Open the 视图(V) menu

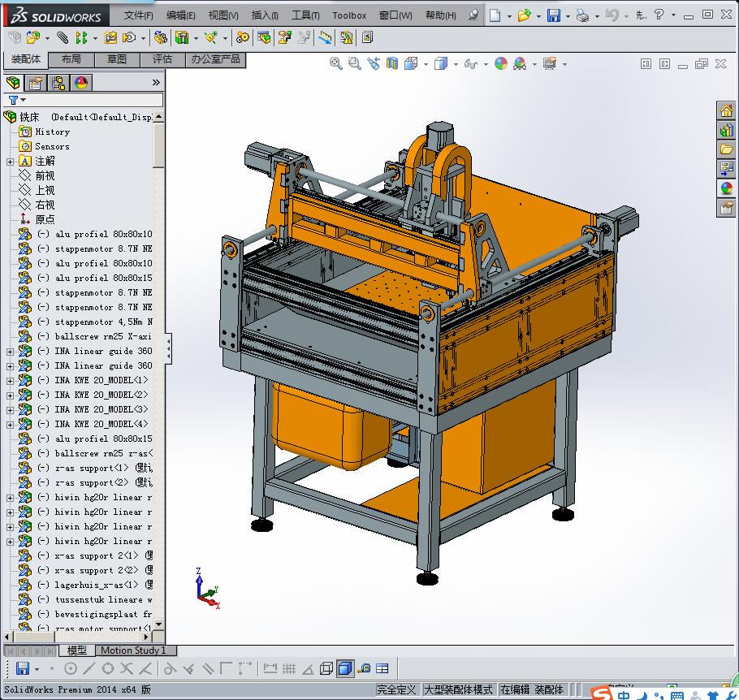pyautogui.click(x=223, y=15)
